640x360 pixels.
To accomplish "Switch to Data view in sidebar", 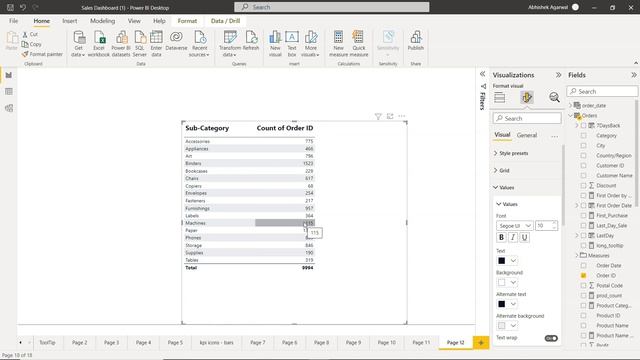I will (9, 91).
